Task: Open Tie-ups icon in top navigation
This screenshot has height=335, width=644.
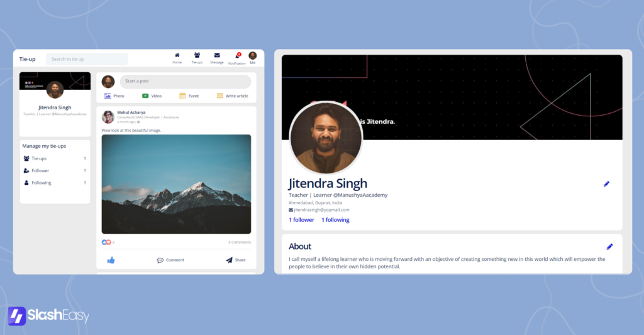Action: [x=197, y=56]
